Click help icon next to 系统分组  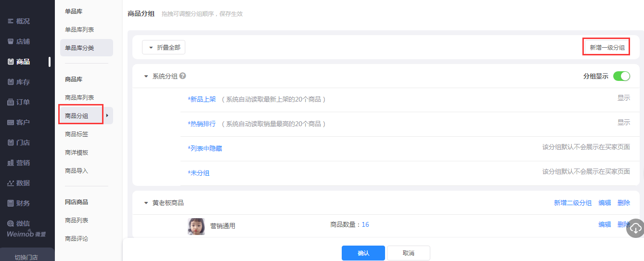tap(182, 76)
